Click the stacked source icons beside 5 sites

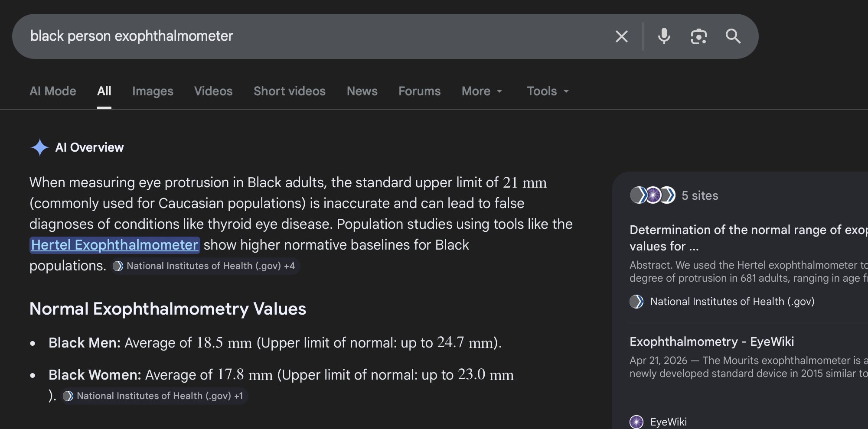653,195
